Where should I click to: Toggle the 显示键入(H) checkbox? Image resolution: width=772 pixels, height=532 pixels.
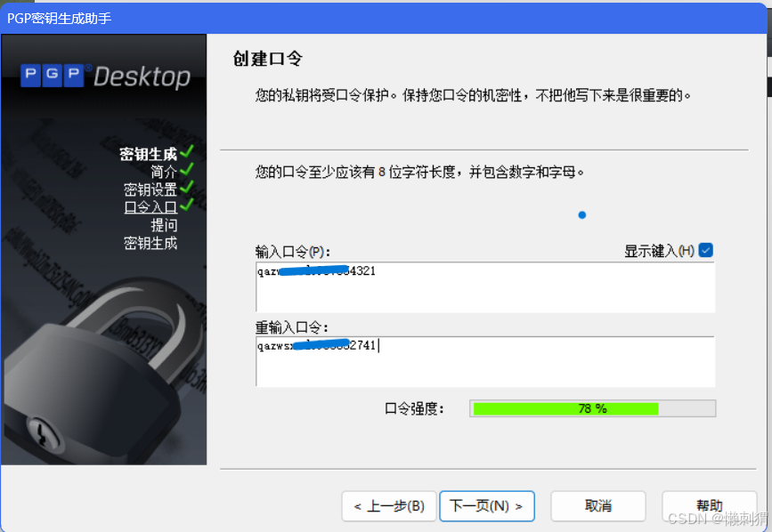[705, 250]
